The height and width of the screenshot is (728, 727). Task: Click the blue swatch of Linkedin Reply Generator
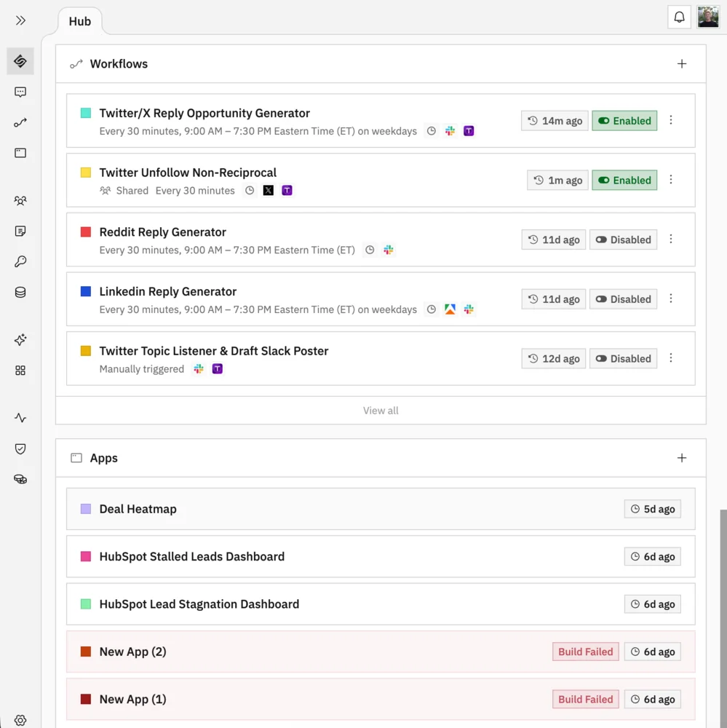[86, 292]
